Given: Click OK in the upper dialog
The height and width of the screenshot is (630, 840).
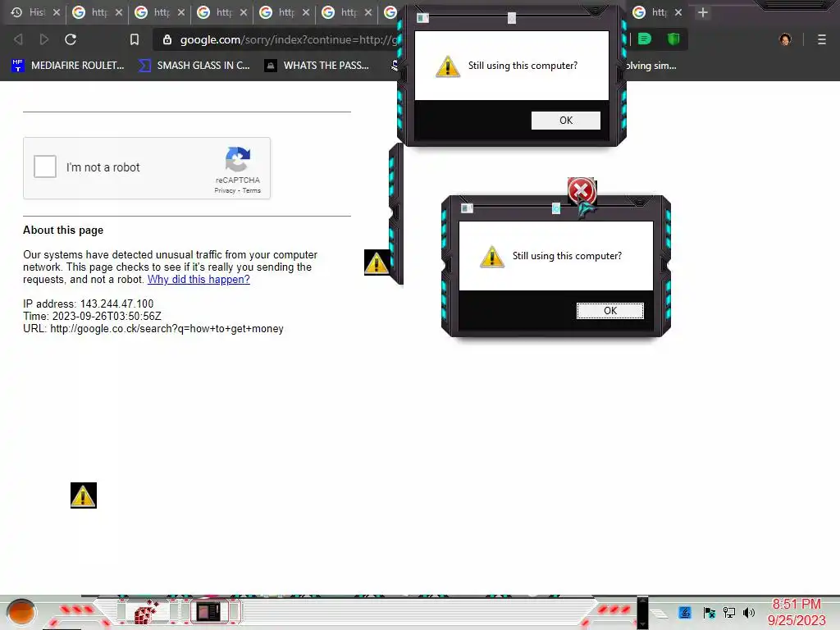Looking at the screenshot, I should coord(566,121).
